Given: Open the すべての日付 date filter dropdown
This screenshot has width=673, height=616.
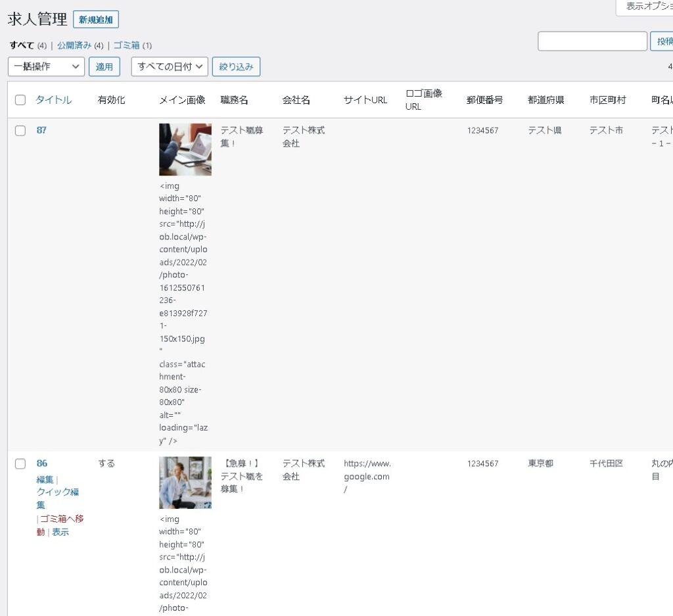Looking at the screenshot, I should pyautogui.click(x=169, y=66).
